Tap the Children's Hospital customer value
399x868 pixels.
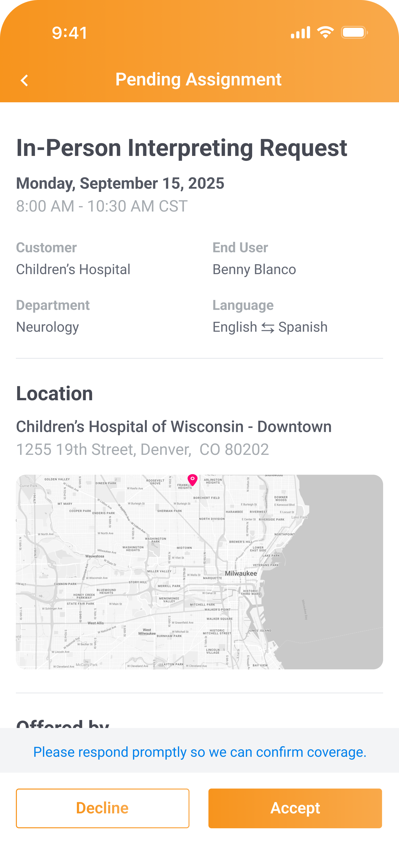pos(73,270)
